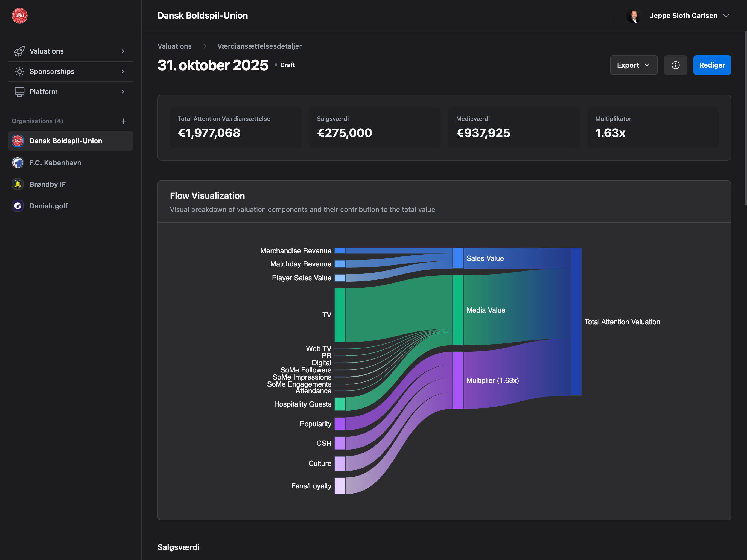Open the Export dropdown
The height and width of the screenshot is (560, 747).
tap(633, 65)
